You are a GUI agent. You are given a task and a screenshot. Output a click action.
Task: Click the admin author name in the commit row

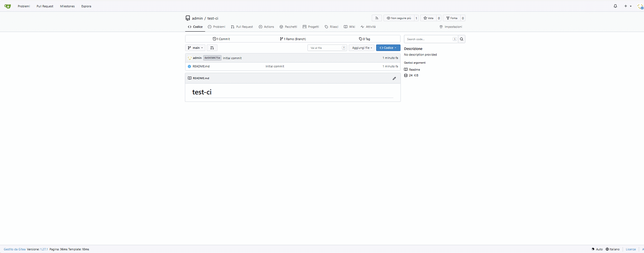197,58
